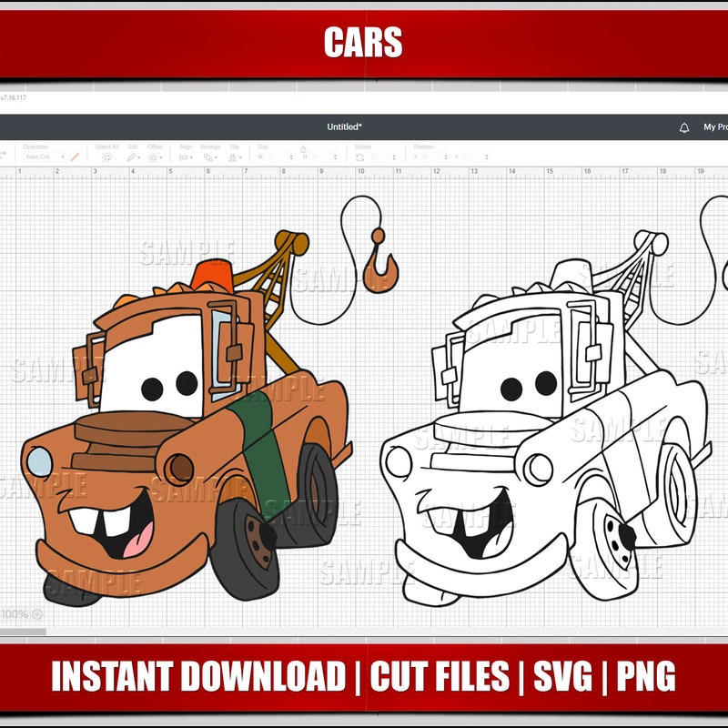
Task: Click the Rotate refresh icon
Action: [x=360, y=156]
